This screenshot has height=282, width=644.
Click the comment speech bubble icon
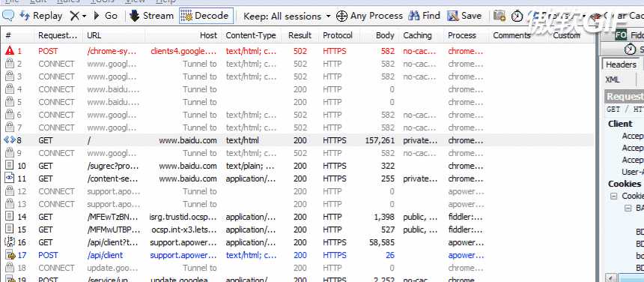pyautogui.click(x=9, y=16)
